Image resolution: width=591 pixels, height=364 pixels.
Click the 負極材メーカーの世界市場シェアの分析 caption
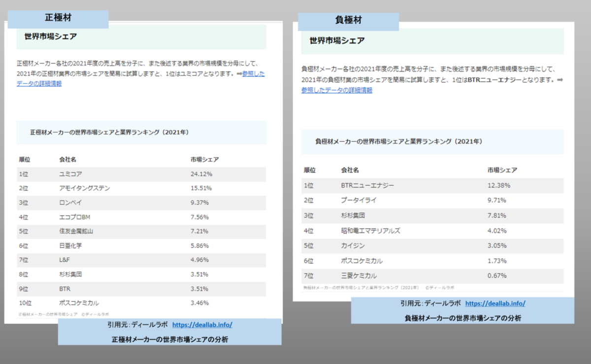[463, 318]
